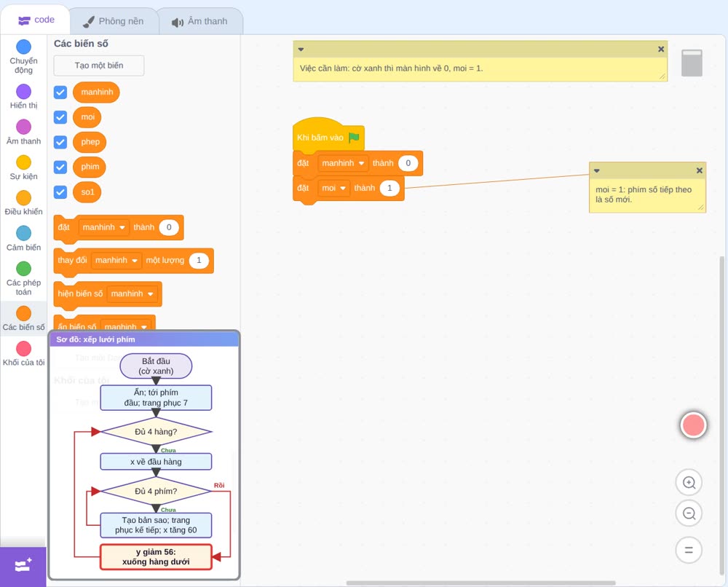728x587 pixels.
Task: Open variable dropdown in palette đặt block
Action: (104, 227)
